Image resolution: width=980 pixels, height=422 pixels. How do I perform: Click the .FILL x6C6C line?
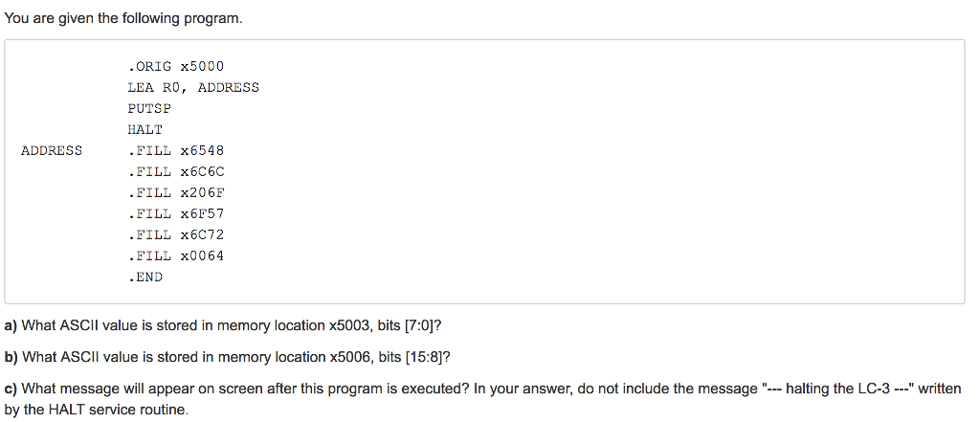176,171
